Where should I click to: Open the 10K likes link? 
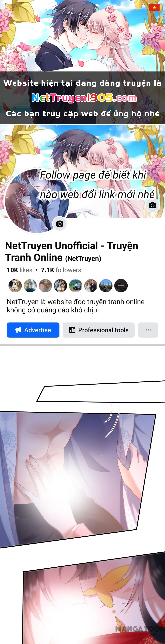(19, 270)
